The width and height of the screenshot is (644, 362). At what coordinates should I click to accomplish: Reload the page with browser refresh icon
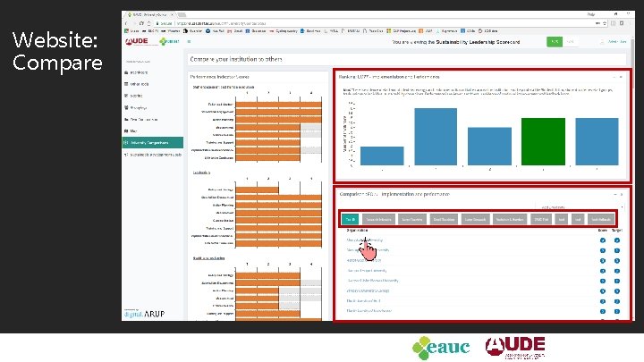pos(141,24)
